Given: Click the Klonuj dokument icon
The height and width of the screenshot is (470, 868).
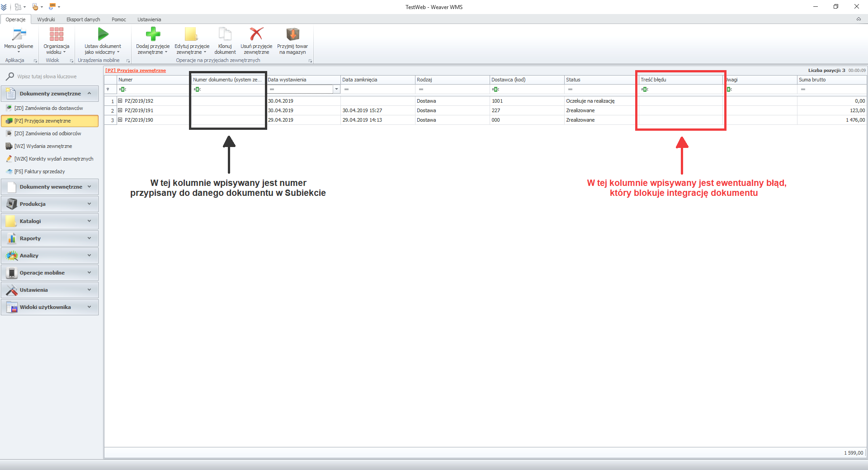Looking at the screenshot, I should point(225,34).
